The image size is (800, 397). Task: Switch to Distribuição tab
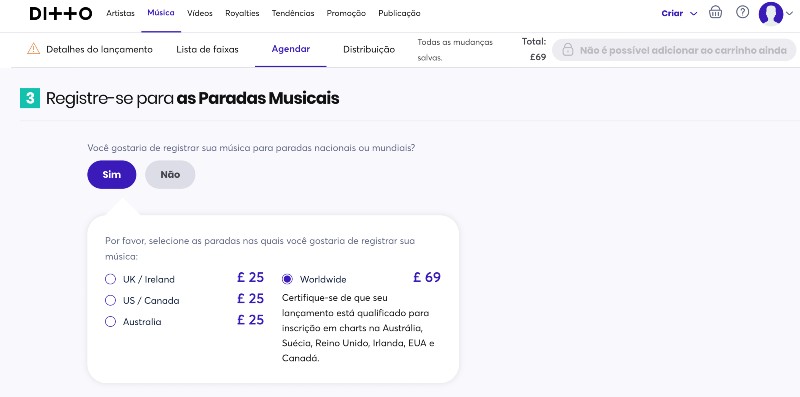(x=369, y=49)
